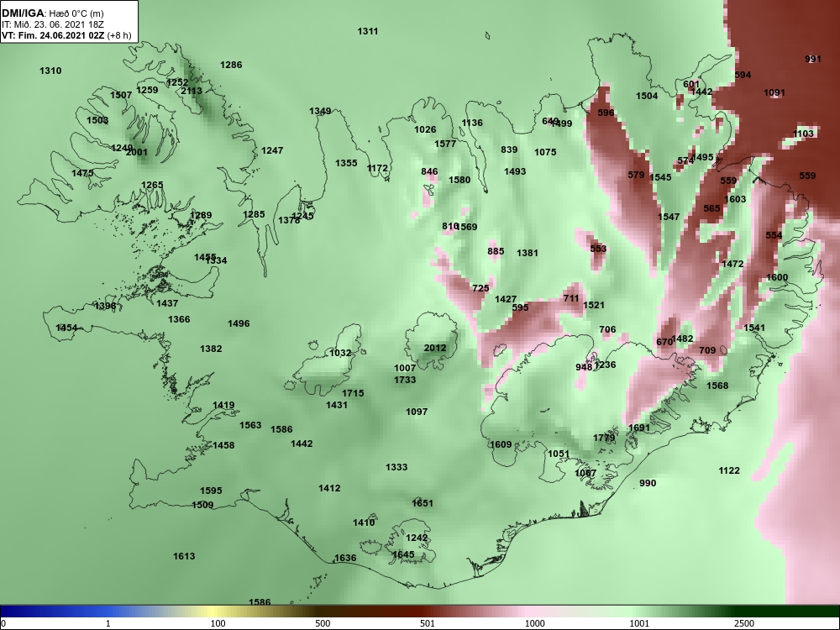The width and height of the screenshot is (840, 630).
Task: Pick the map value 1032
Action: pyautogui.click(x=340, y=353)
